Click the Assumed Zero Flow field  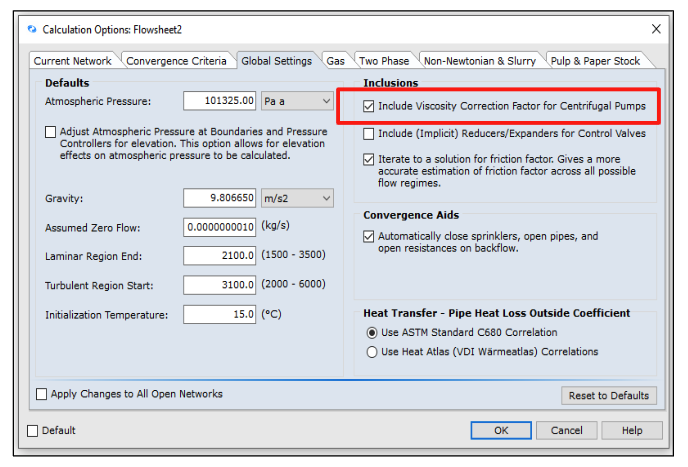(x=219, y=227)
